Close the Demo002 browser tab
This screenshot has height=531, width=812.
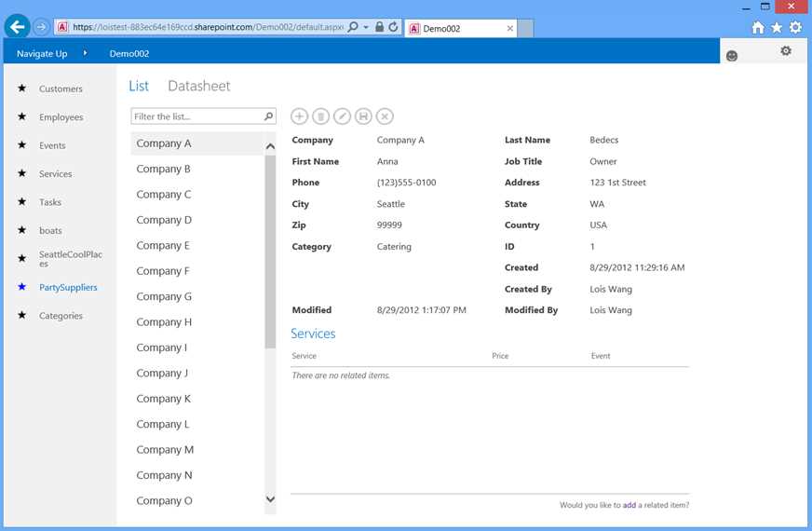click(509, 29)
